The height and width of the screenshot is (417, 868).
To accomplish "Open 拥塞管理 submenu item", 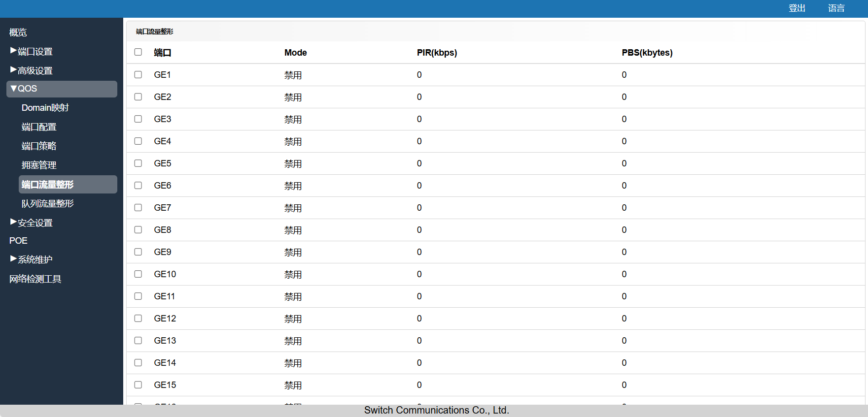I will [x=39, y=165].
